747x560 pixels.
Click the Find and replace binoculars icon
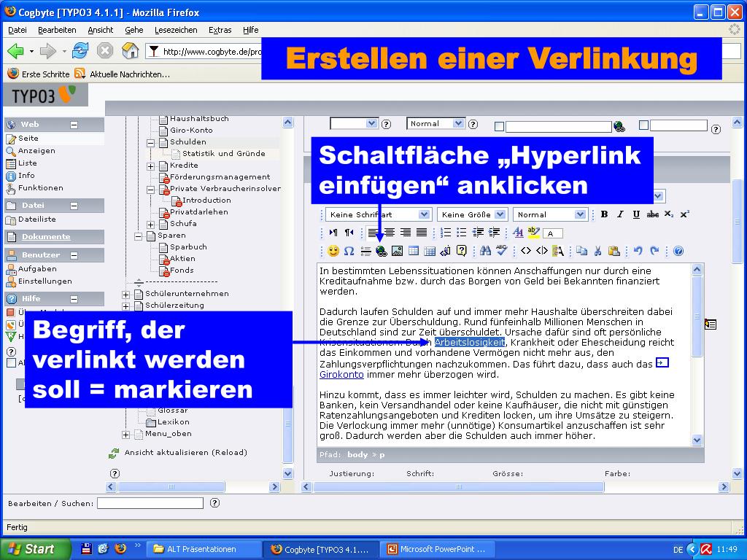pos(485,251)
